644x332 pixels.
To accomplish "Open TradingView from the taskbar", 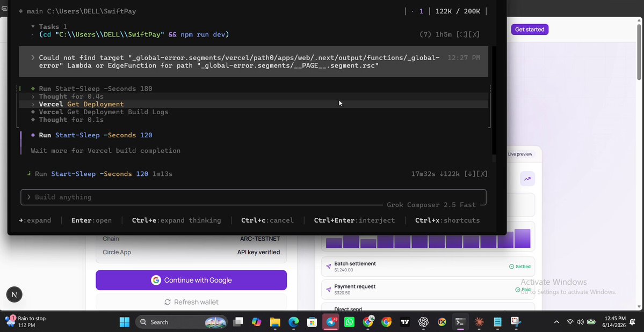I will pos(405,322).
